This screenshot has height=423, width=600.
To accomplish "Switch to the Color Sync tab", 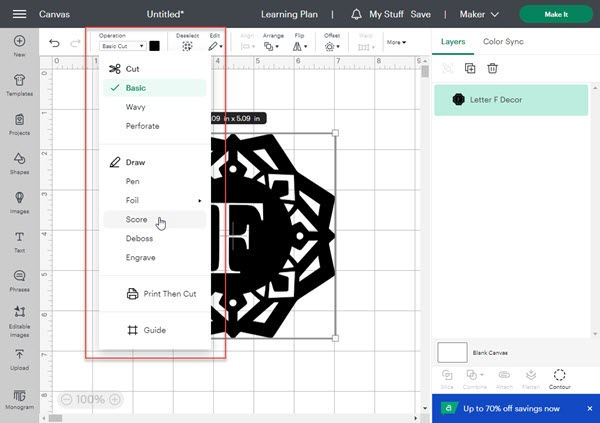I will (x=504, y=41).
